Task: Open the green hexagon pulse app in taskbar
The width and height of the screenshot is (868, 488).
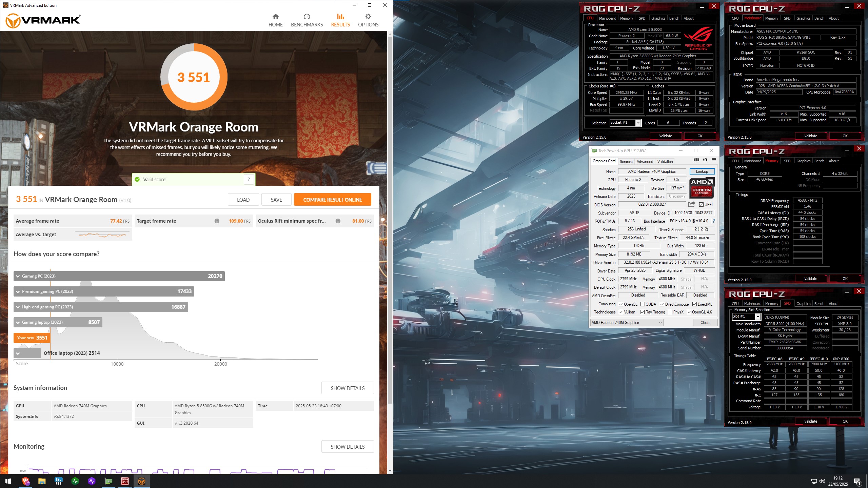Action: [x=75, y=481]
